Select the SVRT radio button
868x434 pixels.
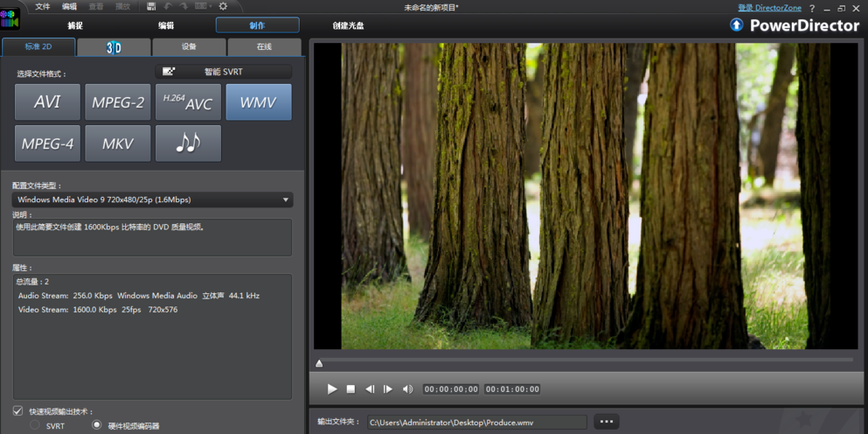35,425
